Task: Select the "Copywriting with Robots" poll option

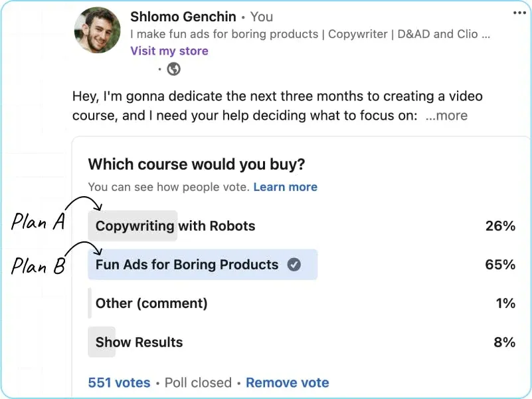Action: tap(175, 226)
